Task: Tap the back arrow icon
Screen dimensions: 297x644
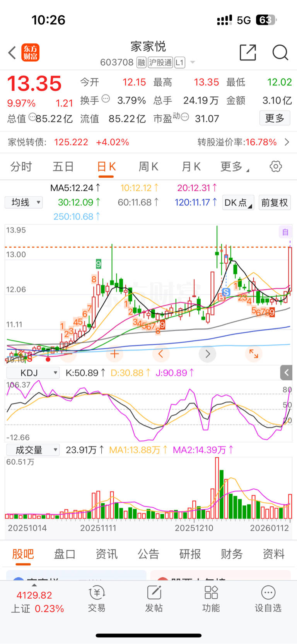Action: tap(12, 53)
